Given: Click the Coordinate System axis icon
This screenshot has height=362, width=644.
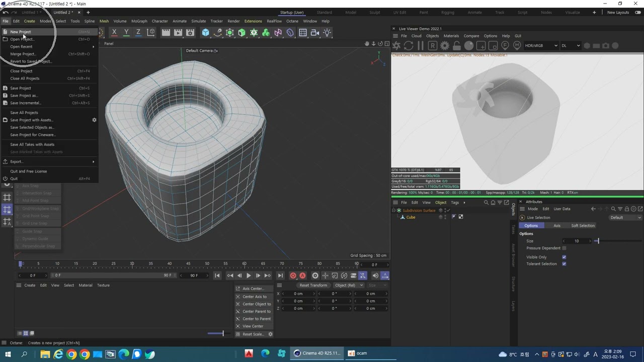Looking at the screenshot, I should [150, 33].
